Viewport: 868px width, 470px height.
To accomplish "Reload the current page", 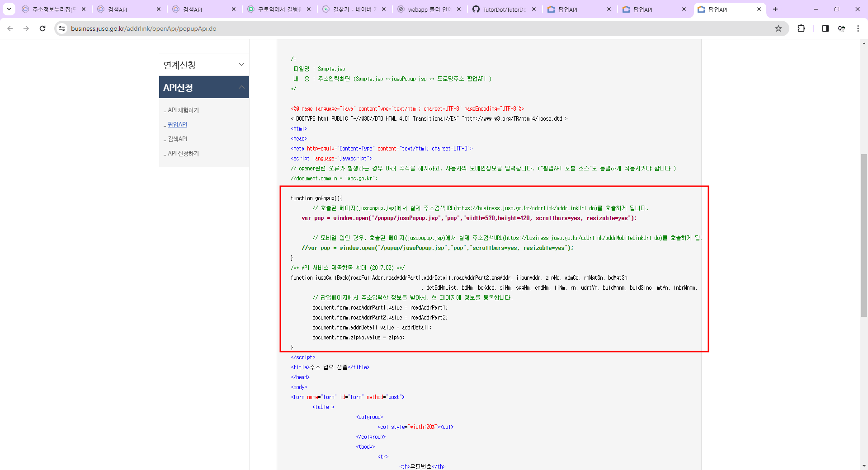I will pos(42,28).
